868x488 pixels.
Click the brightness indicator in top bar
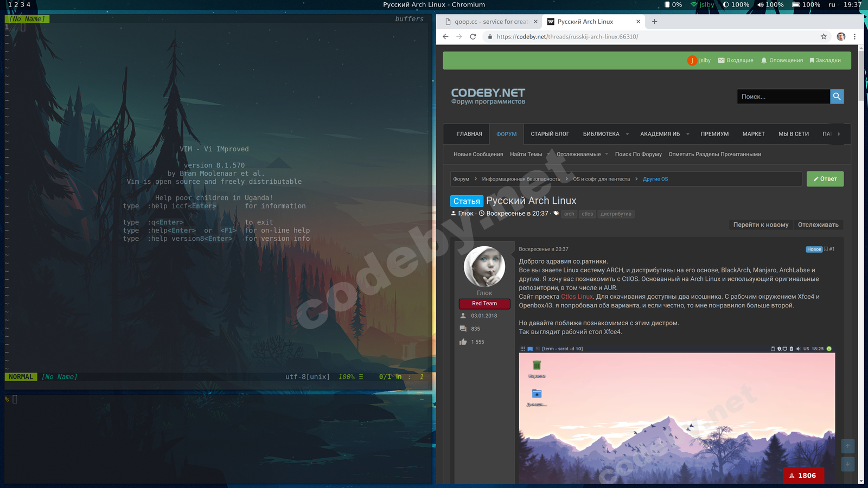(736, 4)
